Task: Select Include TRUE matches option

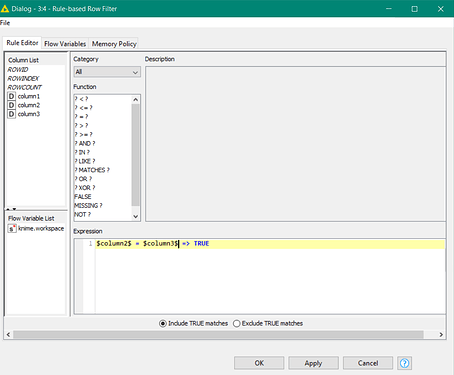Action: [x=163, y=323]
